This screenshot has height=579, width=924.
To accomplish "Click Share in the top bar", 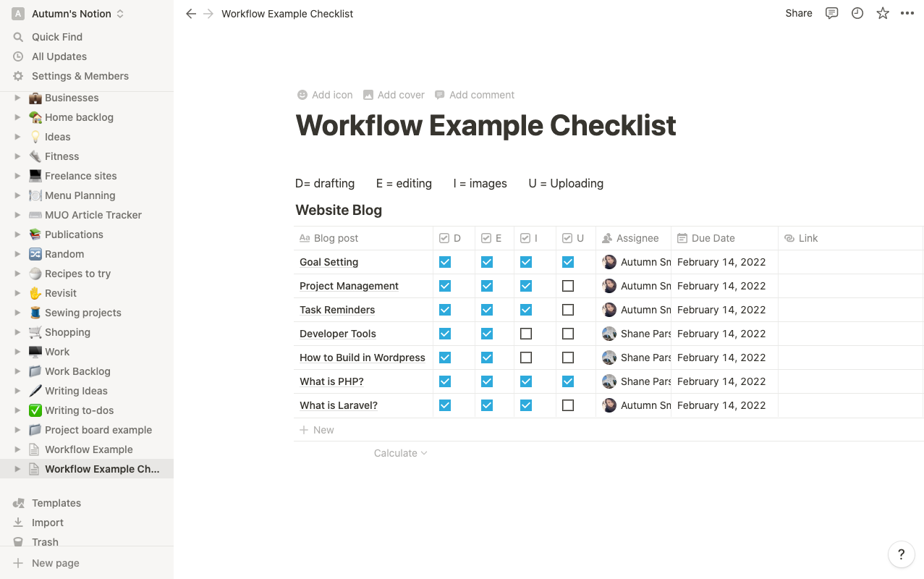I will click(x=799, y=13).
